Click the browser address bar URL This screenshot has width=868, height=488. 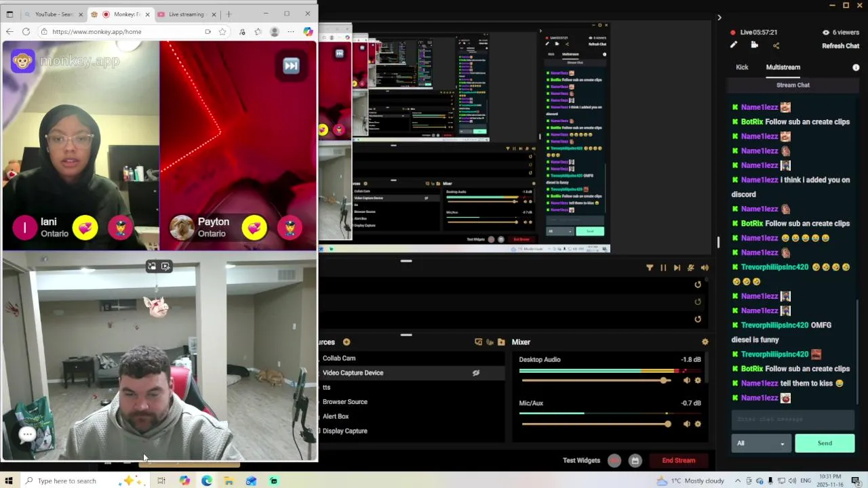point(97,32)
